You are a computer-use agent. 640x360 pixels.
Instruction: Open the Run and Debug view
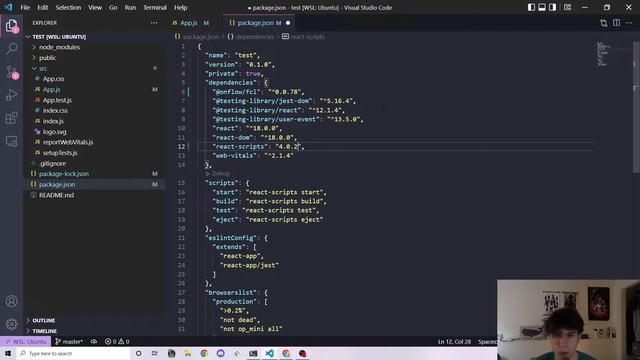tap(11, 95)
